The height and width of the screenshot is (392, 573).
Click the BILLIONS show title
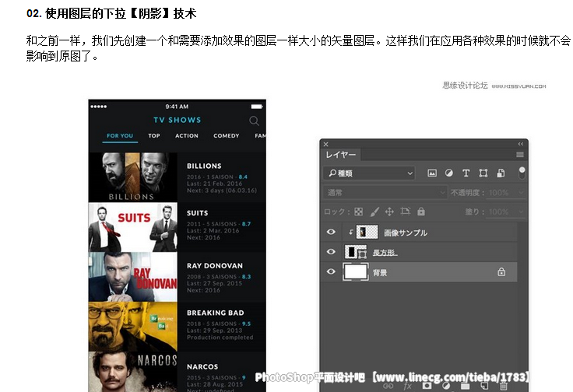[204, 166]
